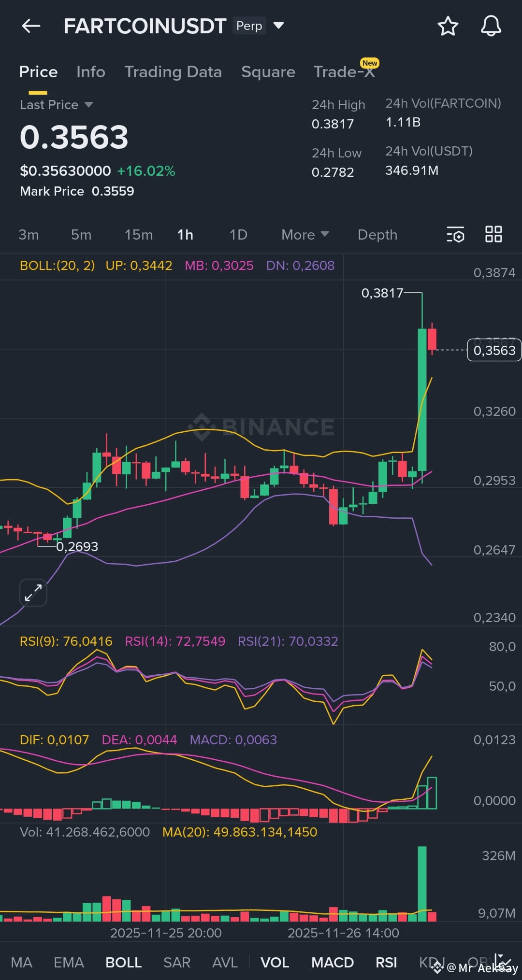
Task: Open the Square tab
Action: (268, 71)
